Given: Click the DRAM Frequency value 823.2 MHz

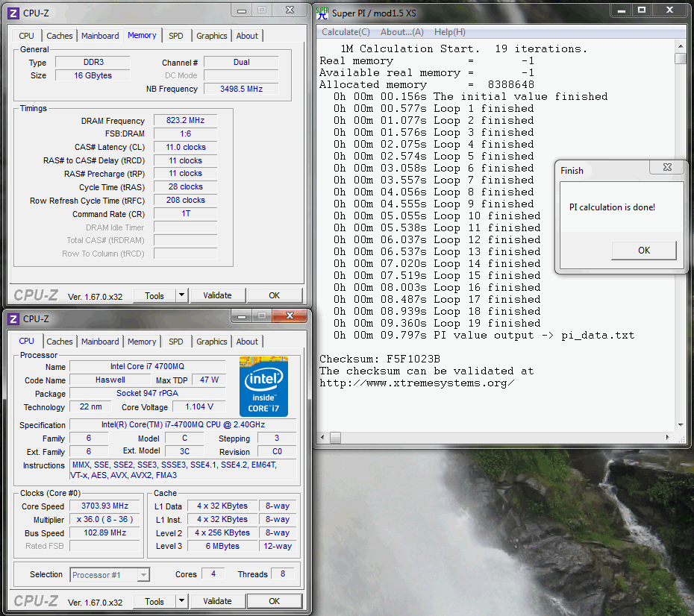Looking at the screenshot, I should point(186,120).
